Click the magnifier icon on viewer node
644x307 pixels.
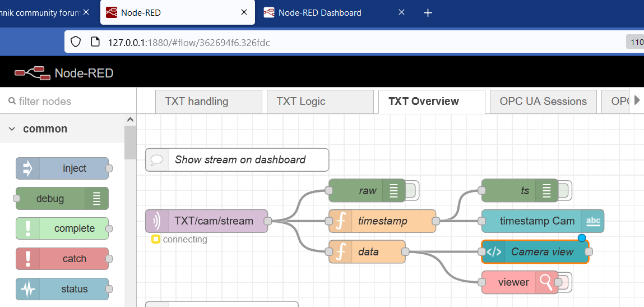coord(546,282)
